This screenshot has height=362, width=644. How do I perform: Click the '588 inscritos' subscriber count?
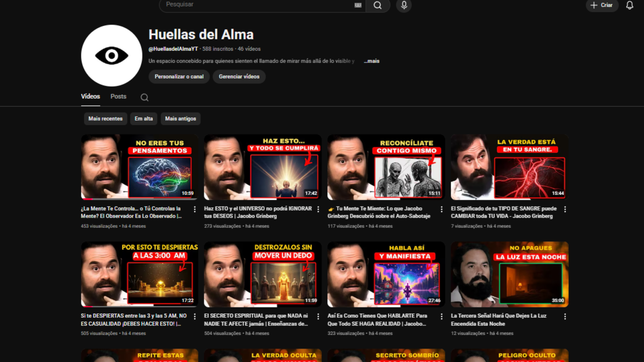point(218,49)
